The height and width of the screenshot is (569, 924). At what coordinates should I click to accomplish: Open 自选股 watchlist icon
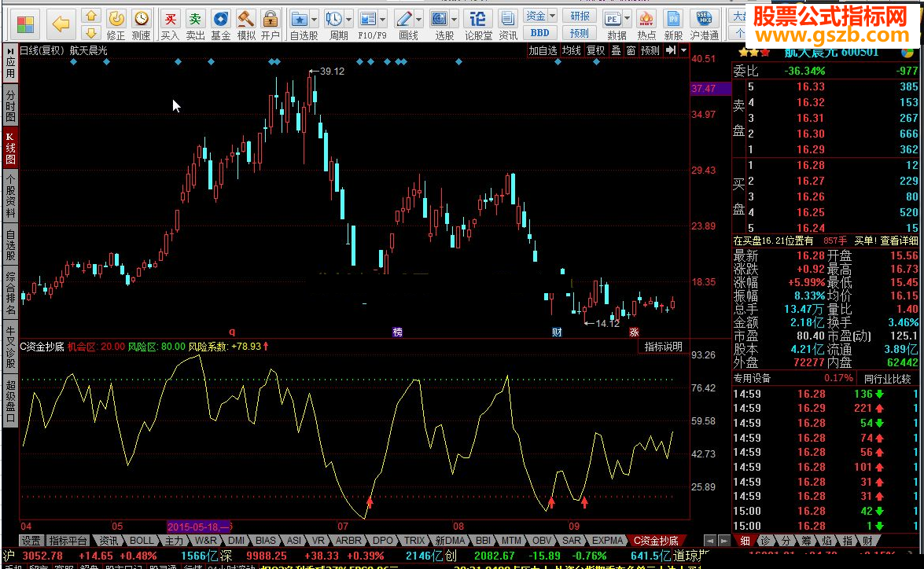pyautogui.click(x=300, y=20)
